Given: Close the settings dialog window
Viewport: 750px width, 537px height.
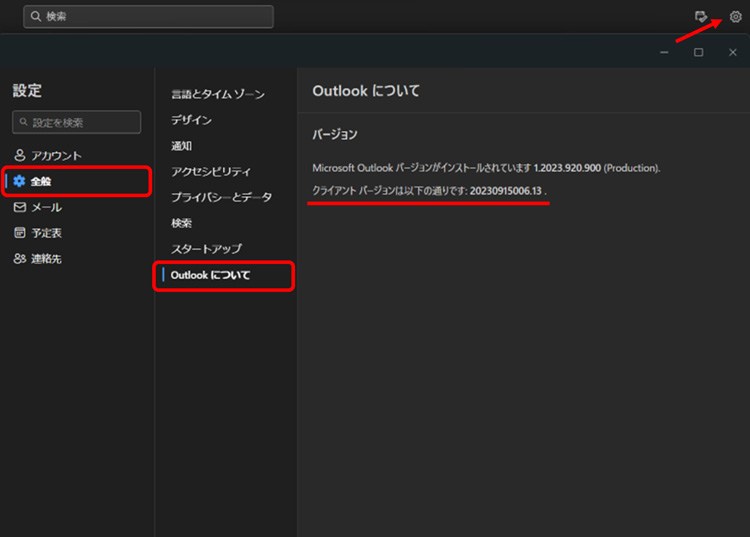Looking at the screenshot, I should (x=732, y=52).
